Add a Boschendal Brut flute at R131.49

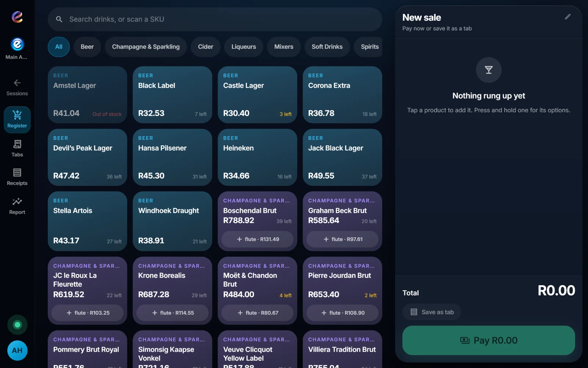click(257, 239)
